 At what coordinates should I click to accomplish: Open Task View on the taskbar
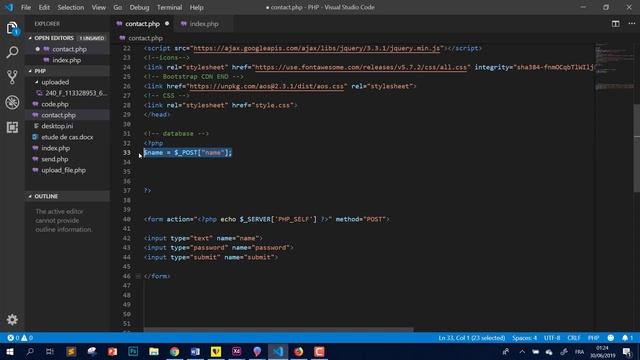(50, 351)
